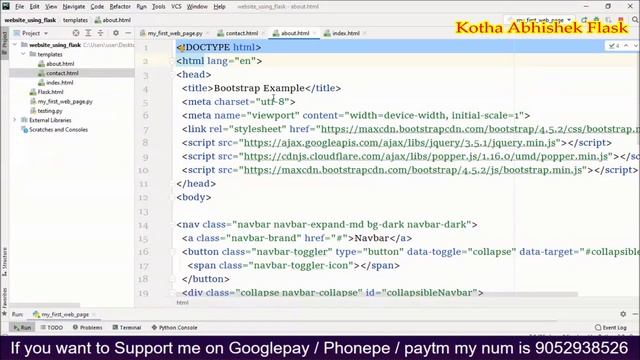Image resolution: width=640 pixels, height=360 pixels.
Task: Open the Code menu
Action: pyautogui.click(x=97, y=7)
